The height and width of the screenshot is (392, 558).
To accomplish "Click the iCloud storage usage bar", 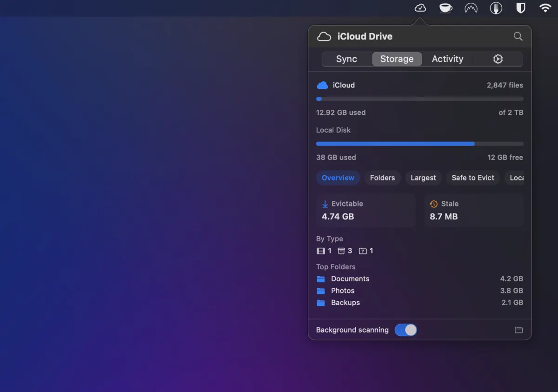I will pyautogui.click(x=420, y=99).
